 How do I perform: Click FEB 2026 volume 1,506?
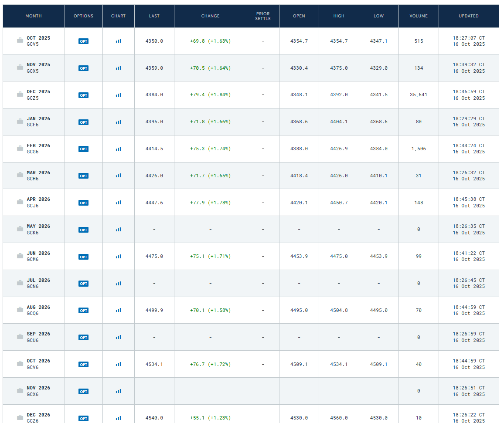tap(419, 149)
